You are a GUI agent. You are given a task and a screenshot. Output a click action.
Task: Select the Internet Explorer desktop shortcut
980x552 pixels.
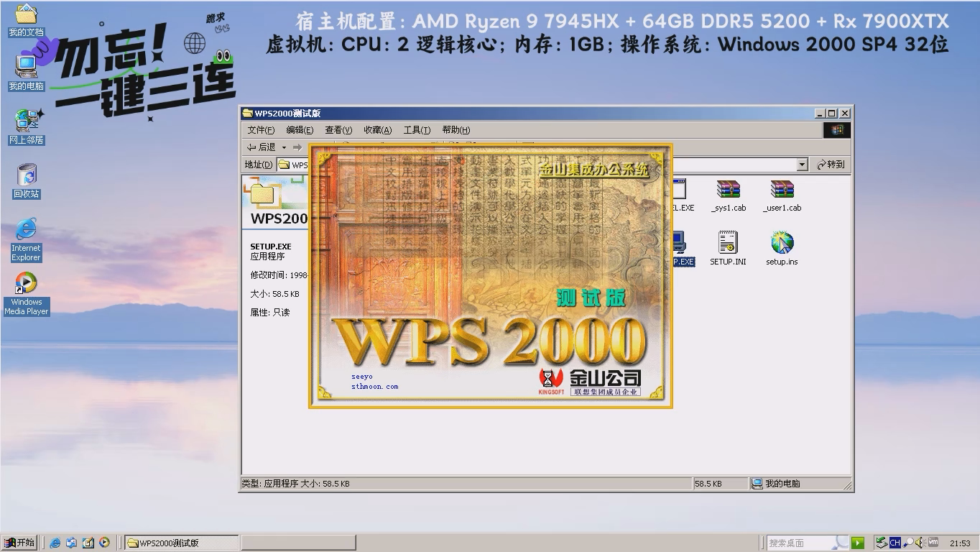click(26, 240)
